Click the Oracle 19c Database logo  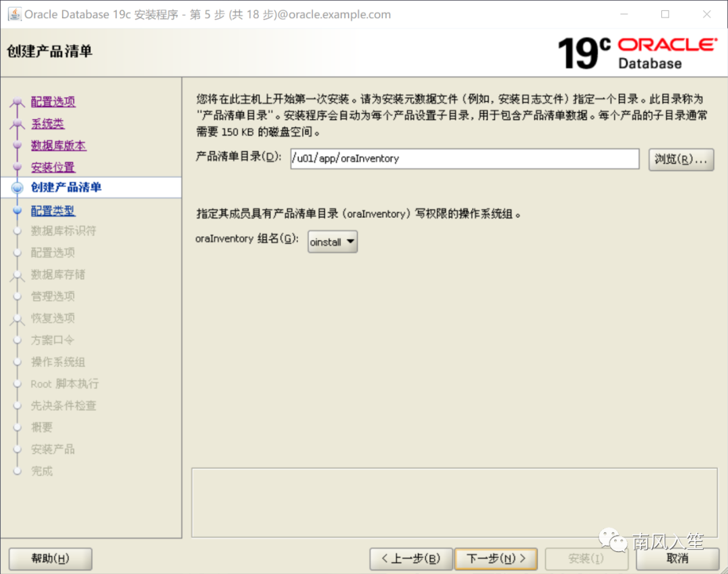[x=637, y=53]
